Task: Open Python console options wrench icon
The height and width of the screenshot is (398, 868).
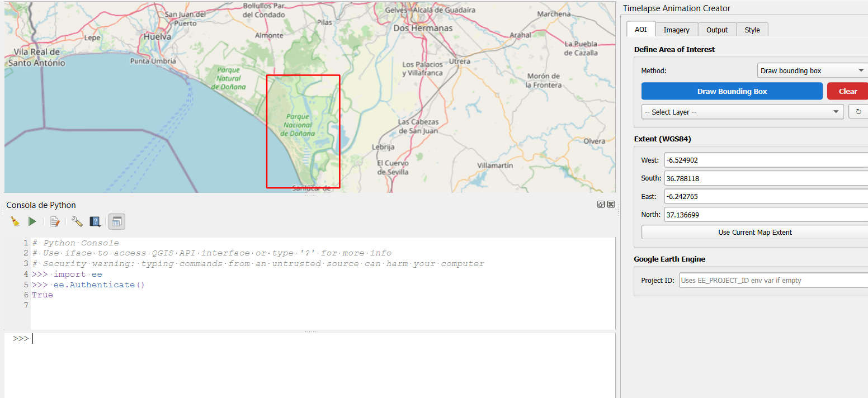Action: [x=77, y=222]
